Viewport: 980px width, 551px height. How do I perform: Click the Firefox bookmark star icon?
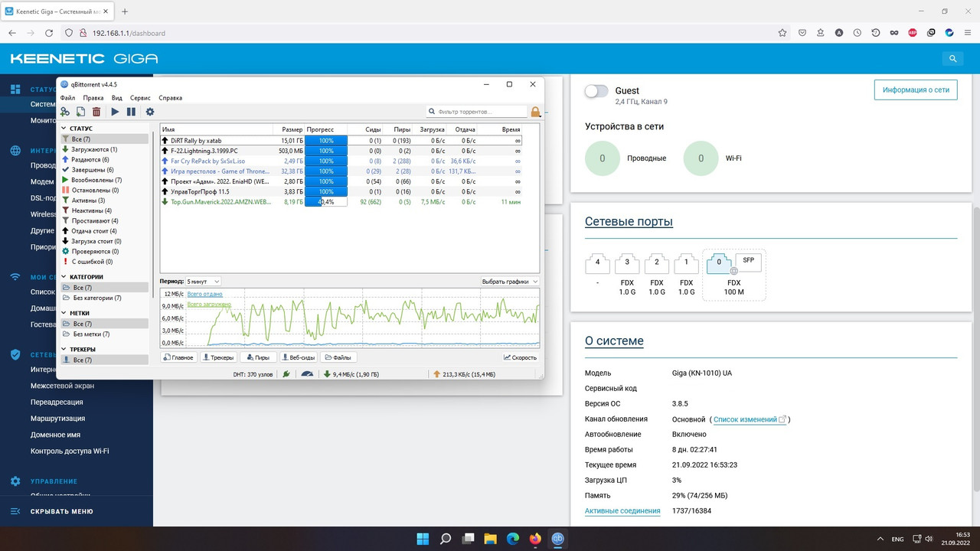[782, 33]
